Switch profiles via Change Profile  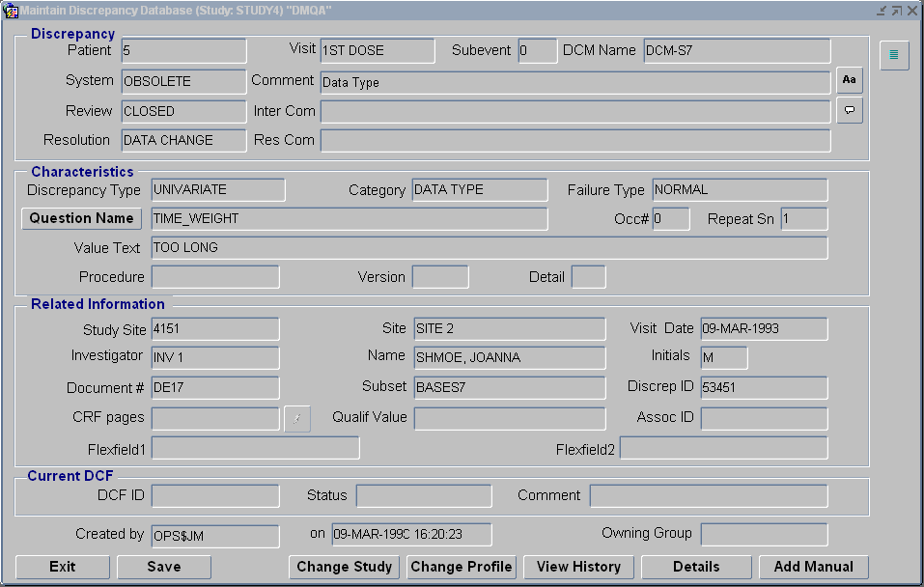(x=461, y=567)
